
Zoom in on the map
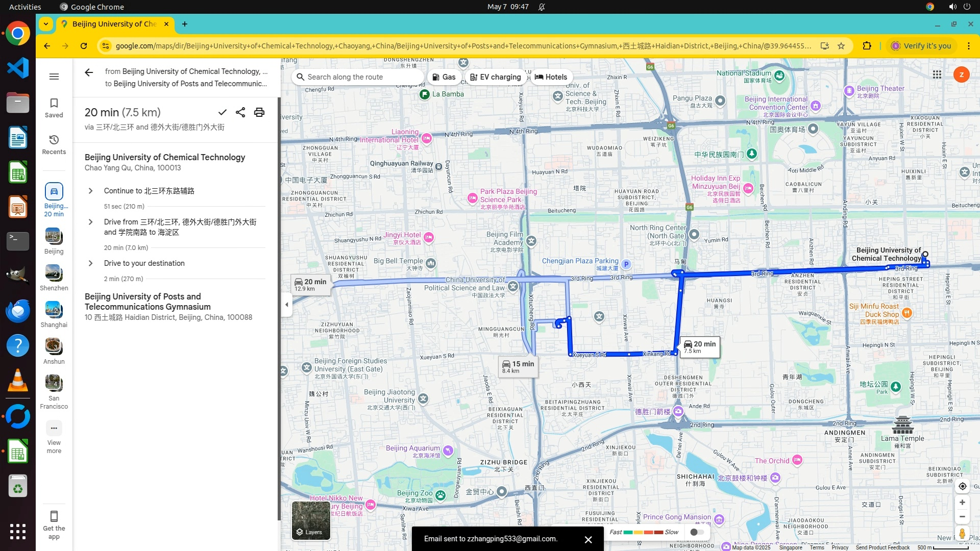tap(962, 503)
